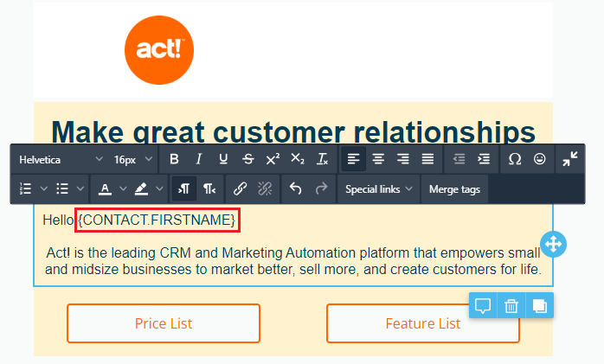Click the blue move handle on text block

point(553,245)
